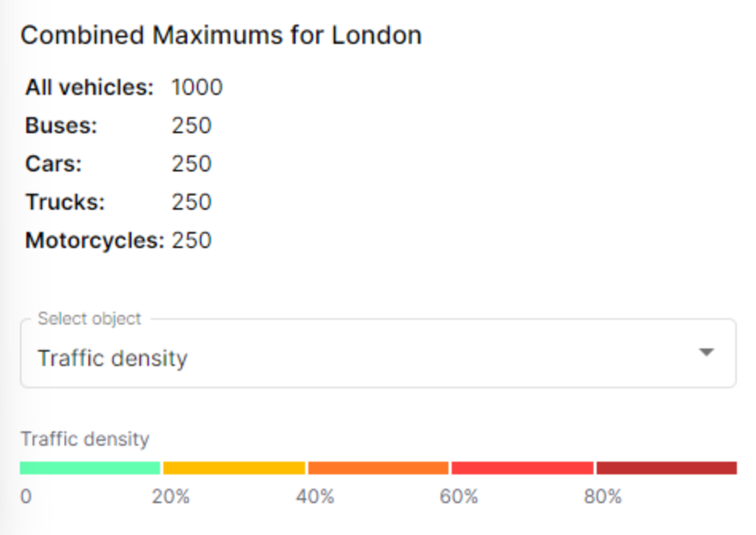This screenshot has width=756, height=535.
Task: Click the All vehicles value 1000
Action: (197, 87)
